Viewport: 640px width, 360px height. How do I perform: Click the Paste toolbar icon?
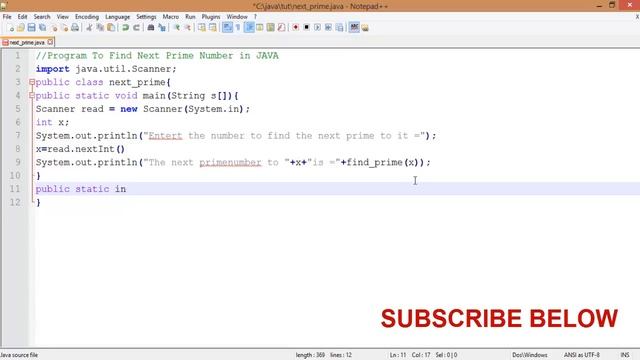(111, 28)
